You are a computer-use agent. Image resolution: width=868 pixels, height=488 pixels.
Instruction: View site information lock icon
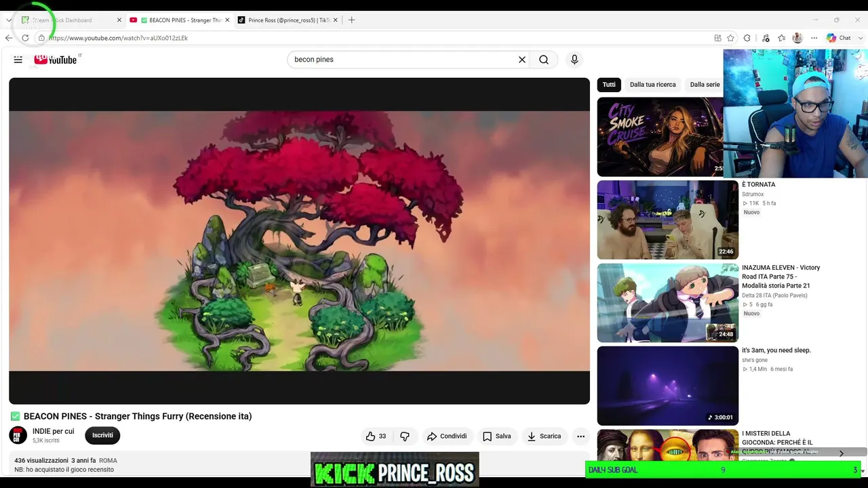click(41, 38)
